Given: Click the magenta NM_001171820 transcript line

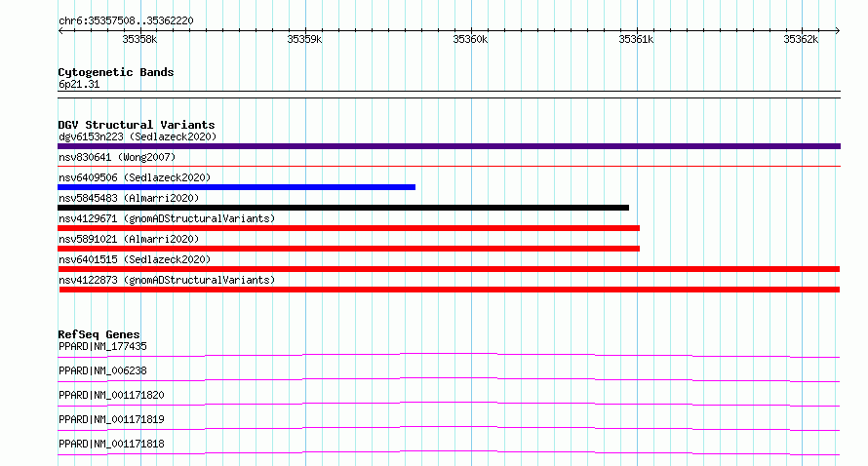Looking at the screenshot, I should (x=449, y=404).
